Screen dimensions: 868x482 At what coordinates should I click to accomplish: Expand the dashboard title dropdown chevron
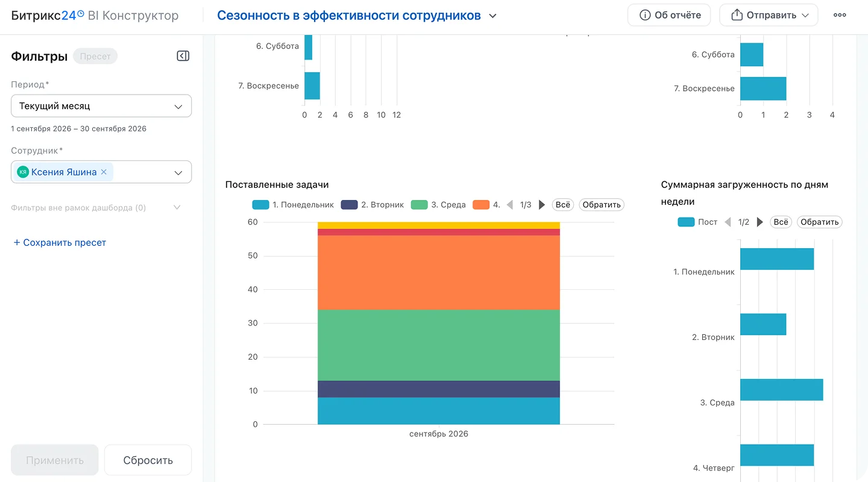tap(492, 16)
